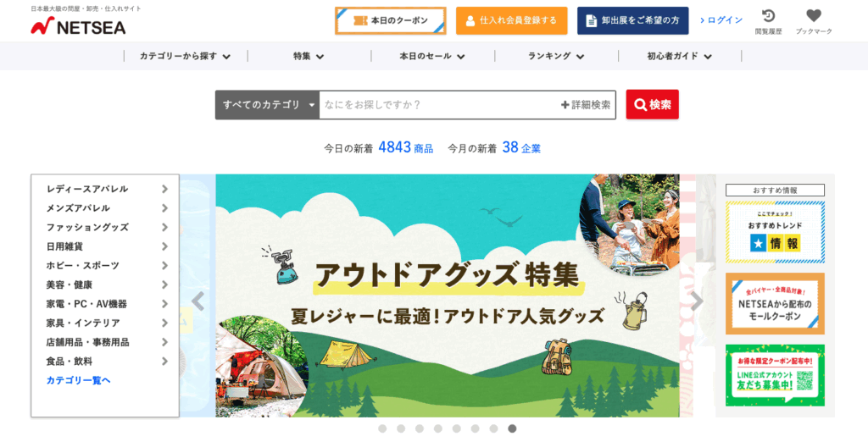Open the すべてのカテゴリ search category dropdown
This screenshot has width=868, height=442.
(267, 104)
